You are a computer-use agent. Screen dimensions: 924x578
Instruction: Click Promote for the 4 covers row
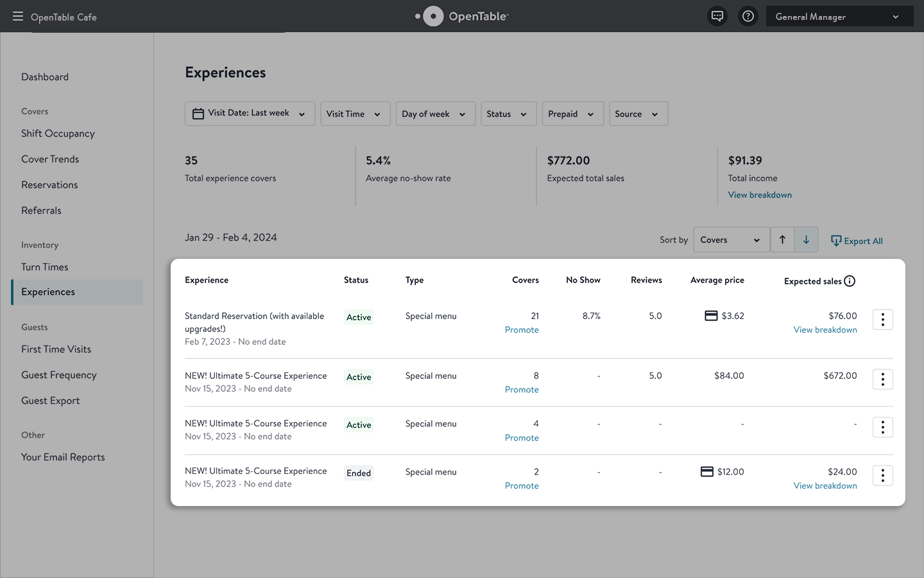tap(522, 437)
